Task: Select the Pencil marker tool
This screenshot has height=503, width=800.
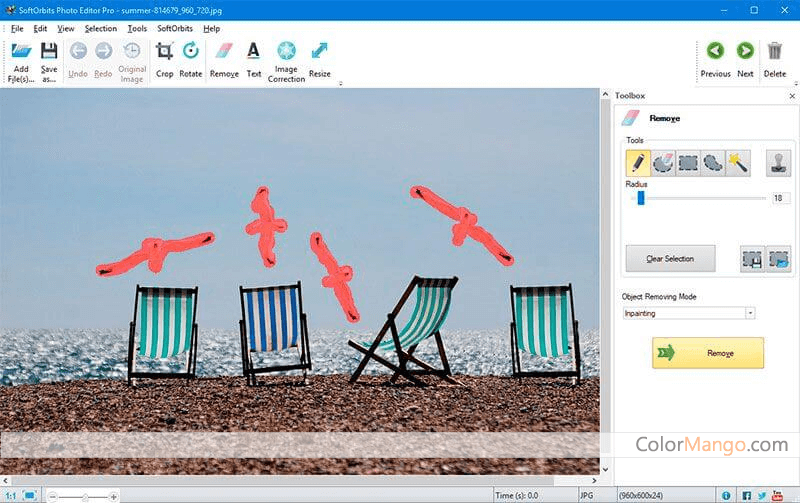Action: click(x=637, y=163)
